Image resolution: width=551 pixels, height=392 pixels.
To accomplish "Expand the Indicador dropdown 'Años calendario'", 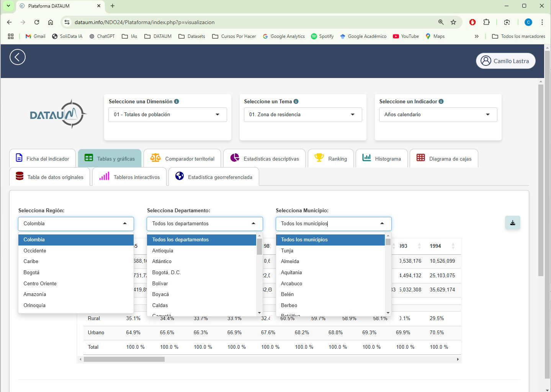I will click(x=437, y=115).
